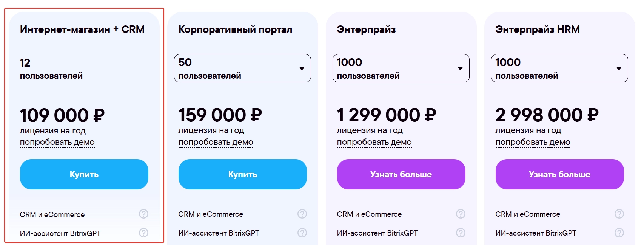Select the Энтерпрайз HRM plan title

(538, 29)
